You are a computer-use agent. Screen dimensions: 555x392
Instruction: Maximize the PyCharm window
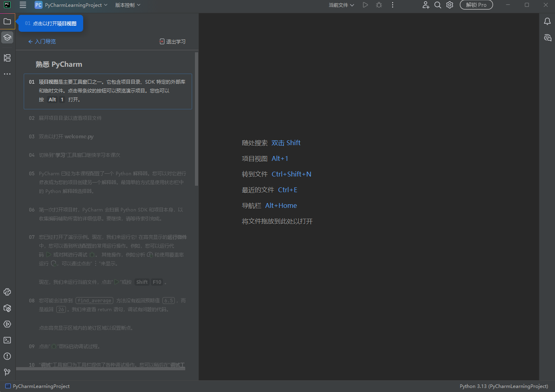(527, 5)
